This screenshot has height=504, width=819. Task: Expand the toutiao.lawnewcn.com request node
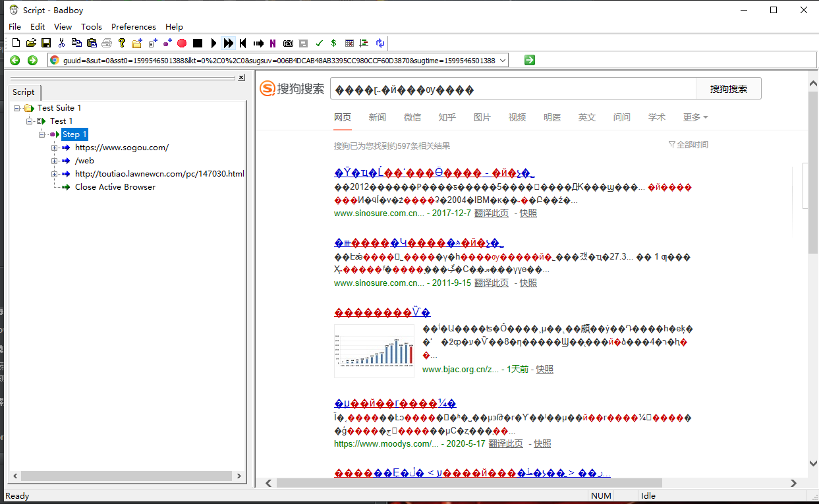coord(55,174)
